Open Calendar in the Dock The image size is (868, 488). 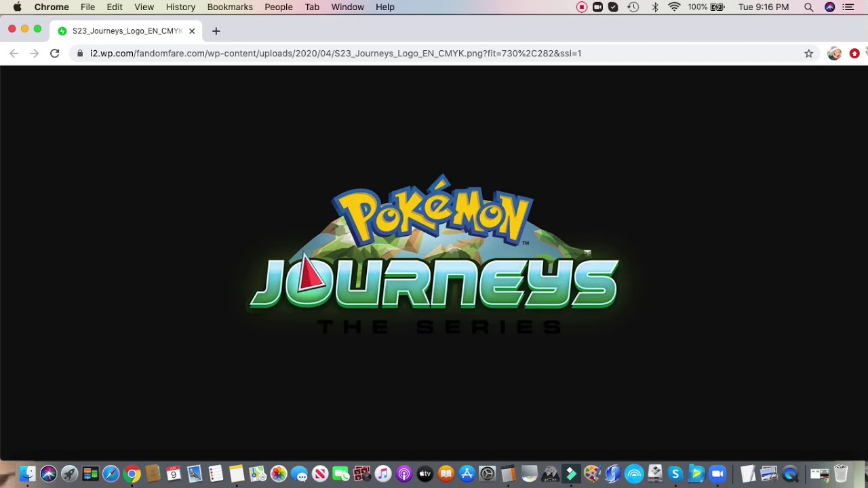tap(174, 474)
